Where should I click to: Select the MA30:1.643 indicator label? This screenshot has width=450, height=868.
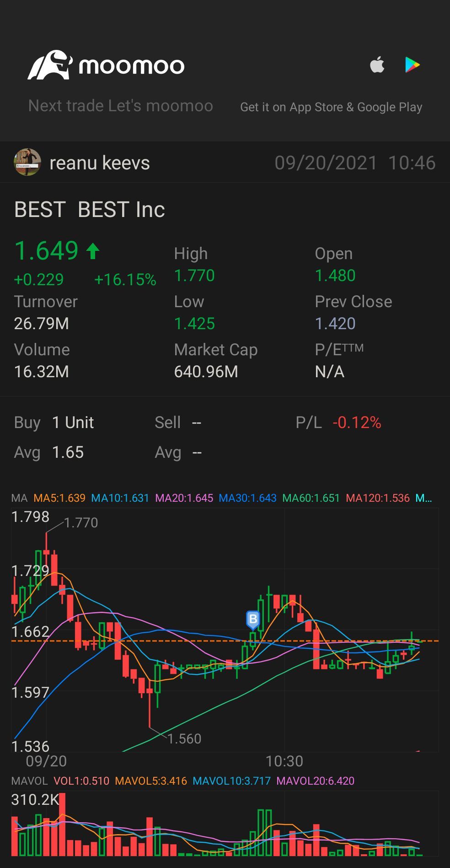(248, 498)
